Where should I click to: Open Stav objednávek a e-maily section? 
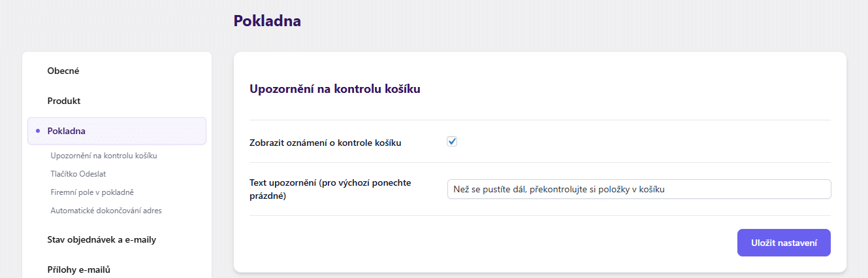tap(102, 239)
